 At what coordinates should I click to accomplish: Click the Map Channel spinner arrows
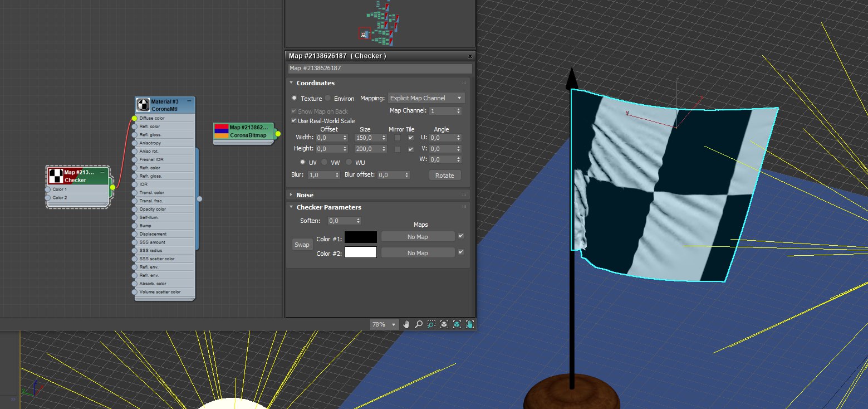click(x=458, y=111)
